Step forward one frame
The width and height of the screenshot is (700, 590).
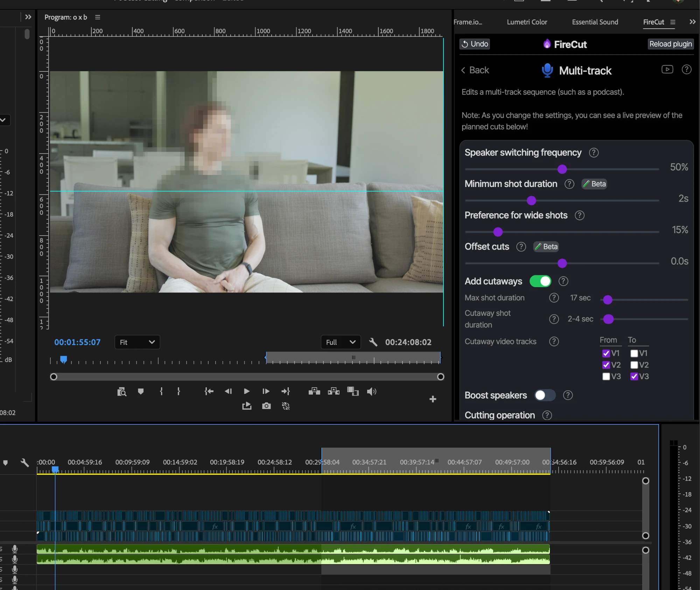tap(266, 391)
